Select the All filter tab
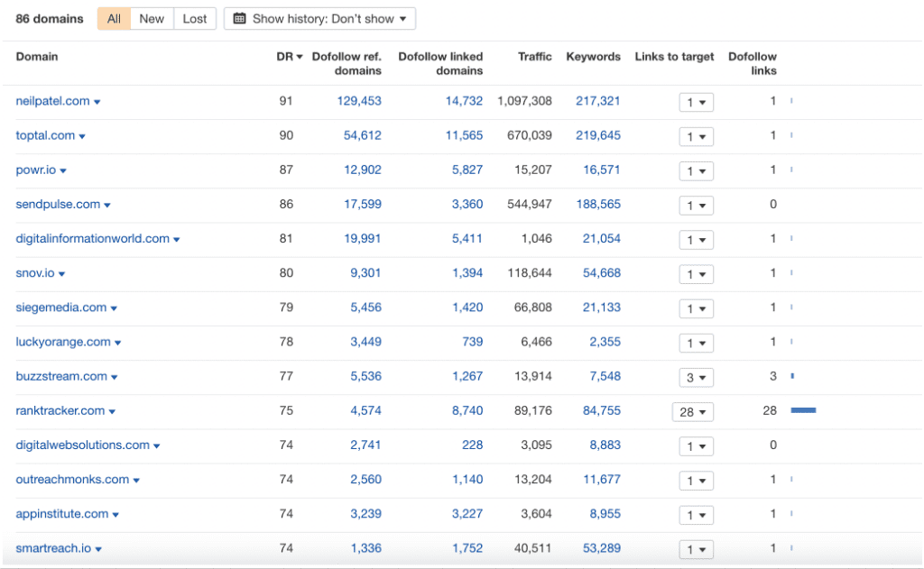 [114, 19]
